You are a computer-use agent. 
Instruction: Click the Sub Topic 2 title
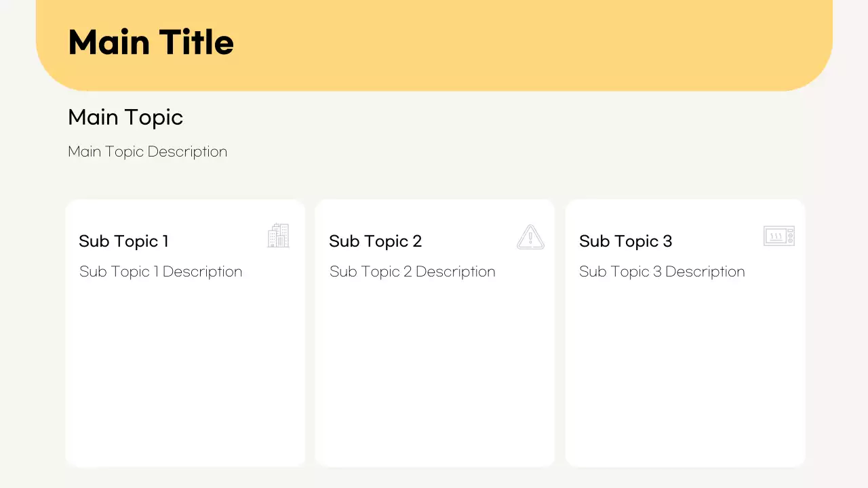click(x=375, y=241)
